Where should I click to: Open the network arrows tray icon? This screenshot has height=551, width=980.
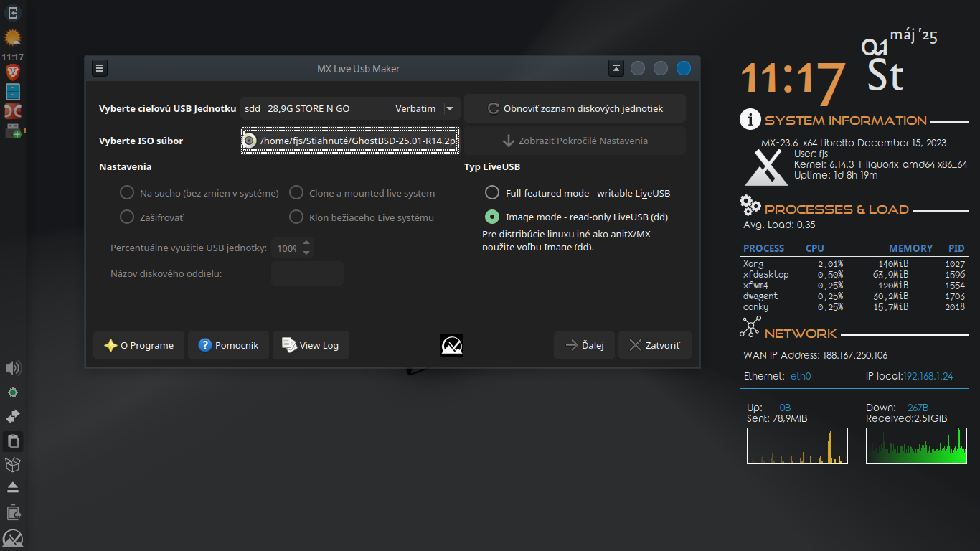tap(13, 417)
